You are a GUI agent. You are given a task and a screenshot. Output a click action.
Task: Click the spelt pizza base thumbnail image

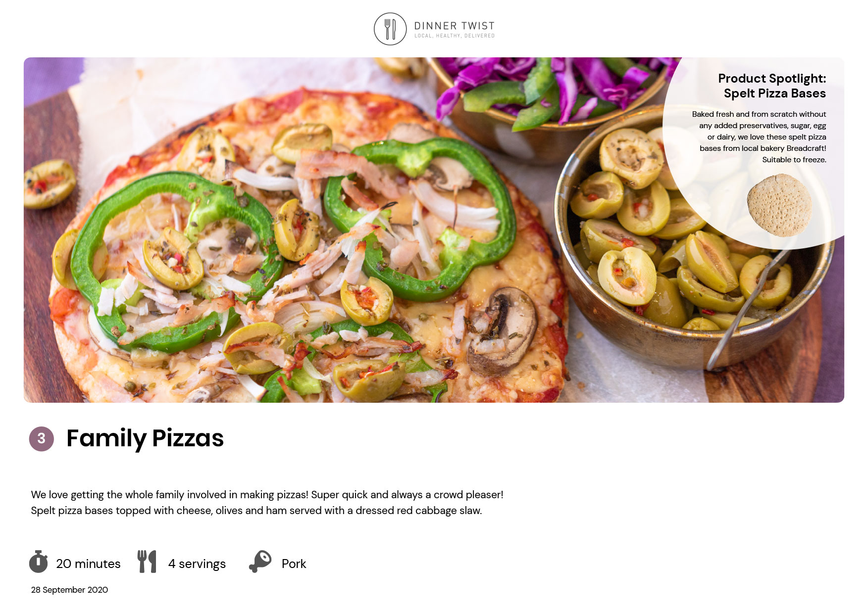coord(779,205)
